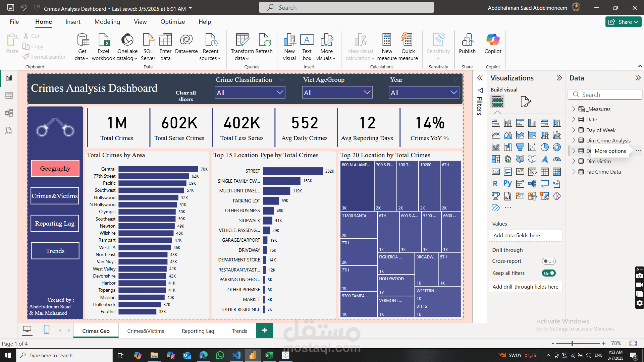Expand the Date table
The height and width of the screenshot is (362, 644).
tap(574, 119)
